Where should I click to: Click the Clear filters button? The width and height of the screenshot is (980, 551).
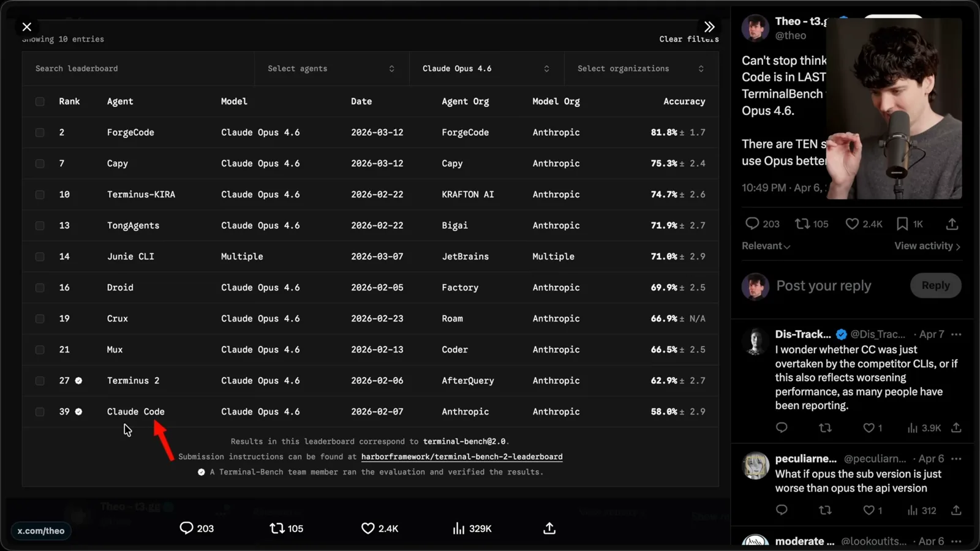point(689,39)
